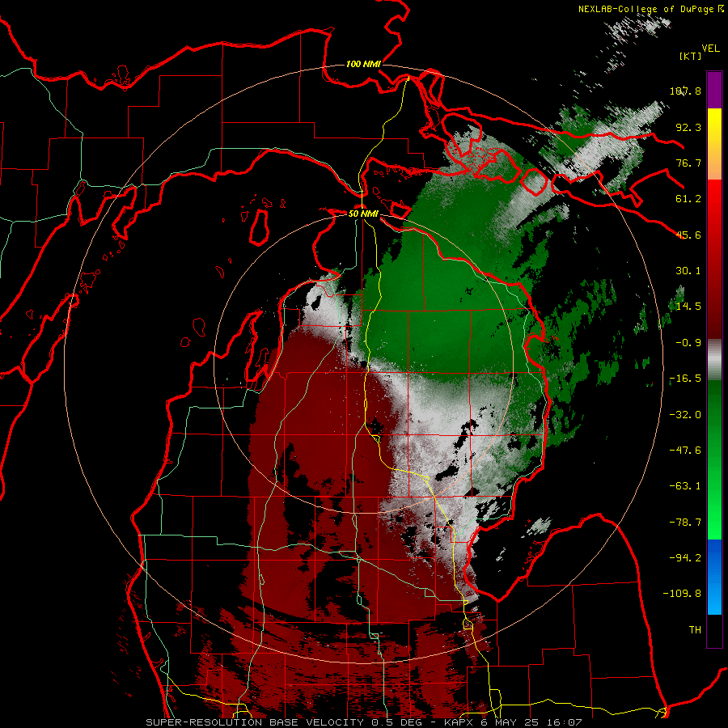Click the -32.0 velocity label

(685, 415)
